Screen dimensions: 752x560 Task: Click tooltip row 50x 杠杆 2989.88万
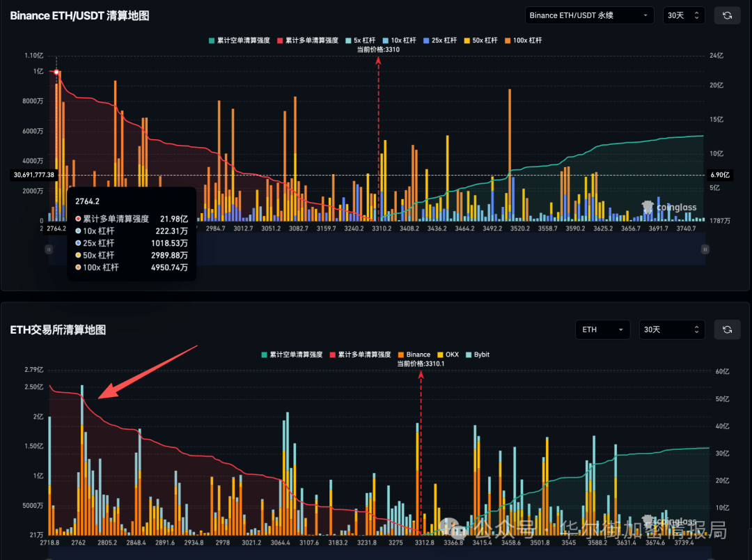tap(132, 256)
